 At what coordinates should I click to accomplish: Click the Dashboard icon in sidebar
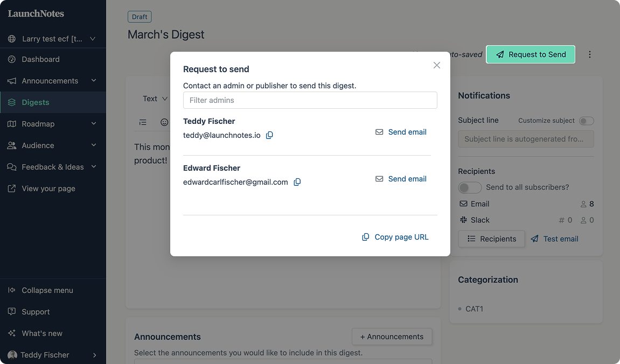(x=12, y=59)
